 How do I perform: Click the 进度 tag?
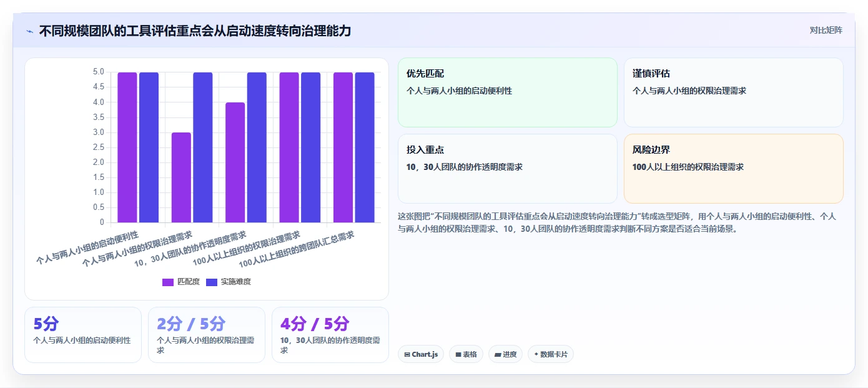(505, 354)
